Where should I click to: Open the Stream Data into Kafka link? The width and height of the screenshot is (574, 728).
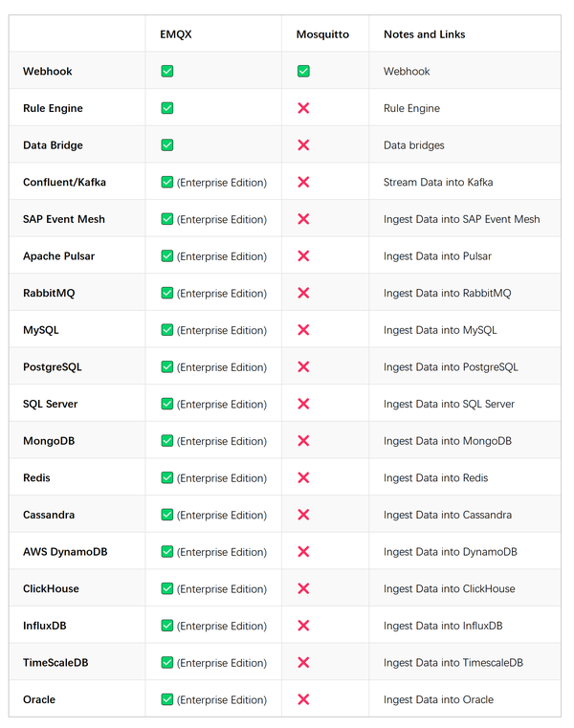coord(438,182)
